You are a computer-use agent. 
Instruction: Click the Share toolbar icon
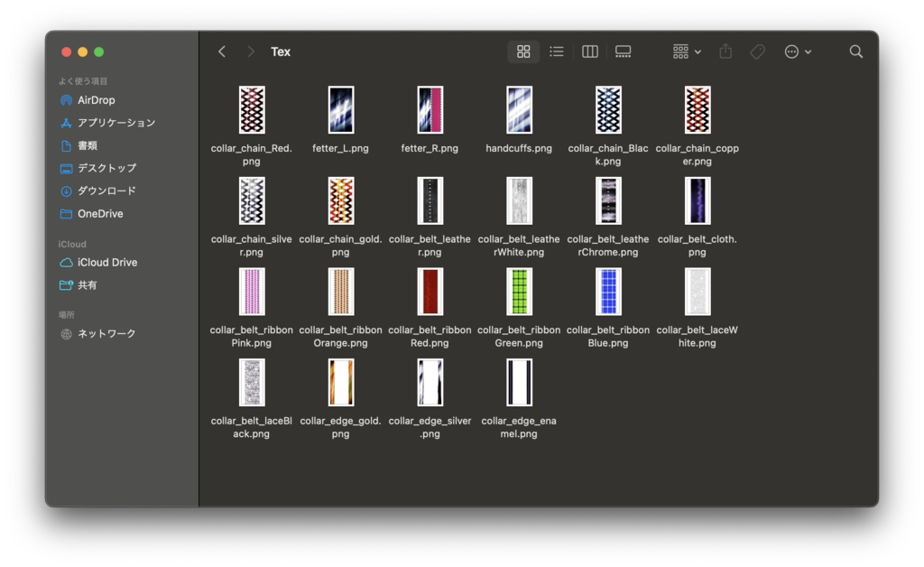point(725,51)
